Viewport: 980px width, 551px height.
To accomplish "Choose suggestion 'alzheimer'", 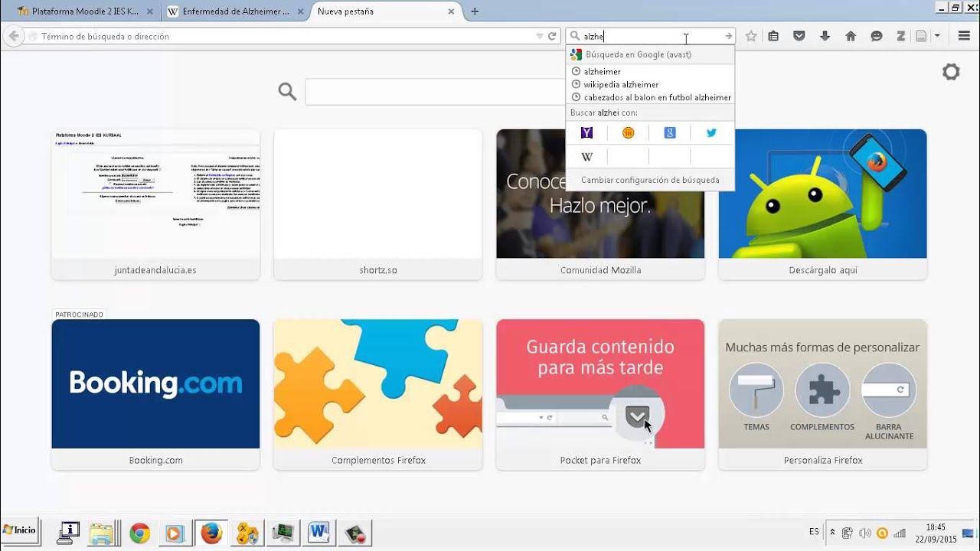I will click(650, 71).
